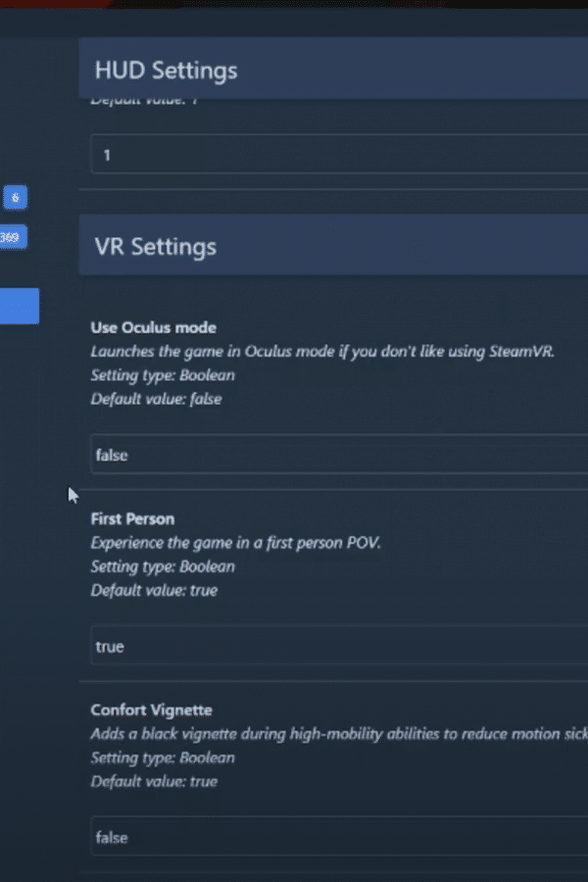The height and width of the screenshot is (882, 588).
Task: Click the first person POV description text
Action: pos(235,543)
